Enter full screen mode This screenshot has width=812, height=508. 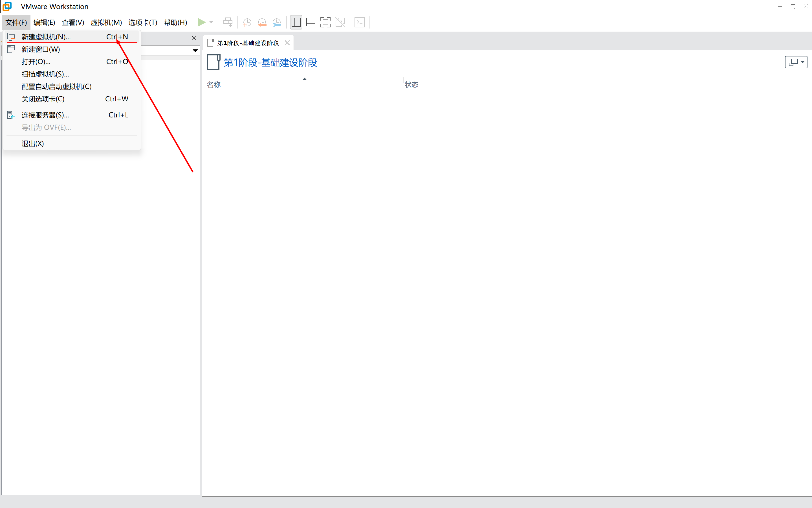(325, 23)
